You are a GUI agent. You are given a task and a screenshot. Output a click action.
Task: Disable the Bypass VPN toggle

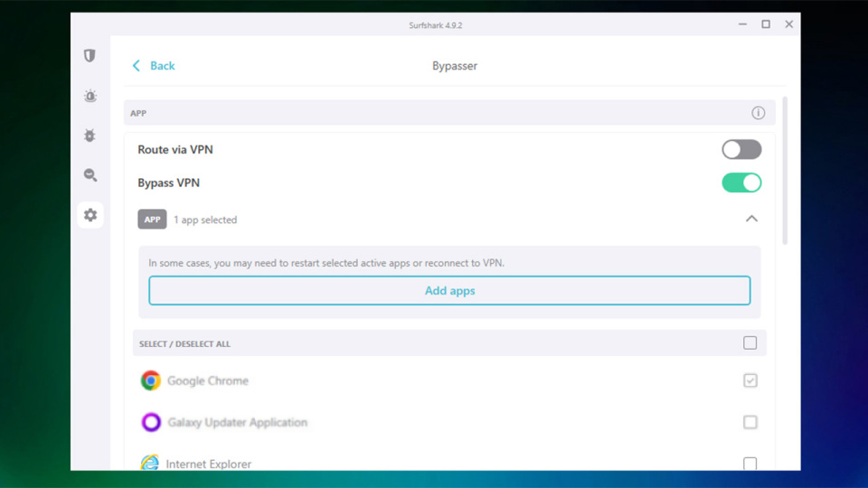(741, 183)
